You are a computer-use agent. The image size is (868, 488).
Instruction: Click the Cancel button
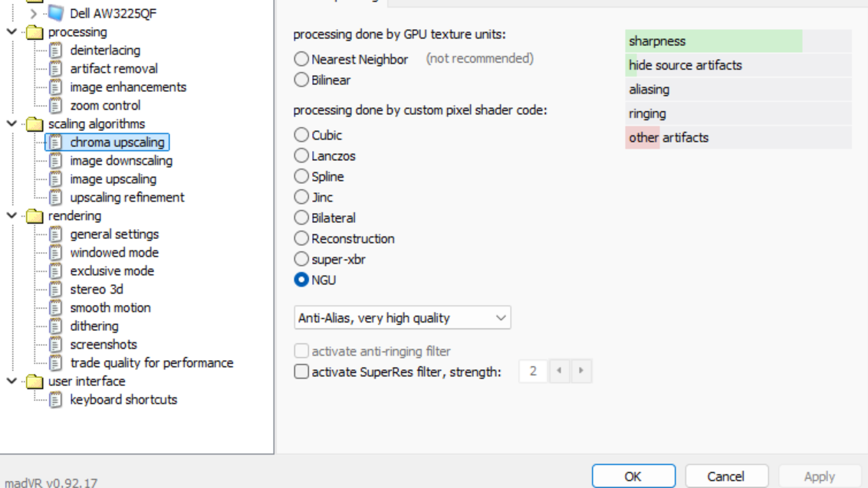(726, 477)
